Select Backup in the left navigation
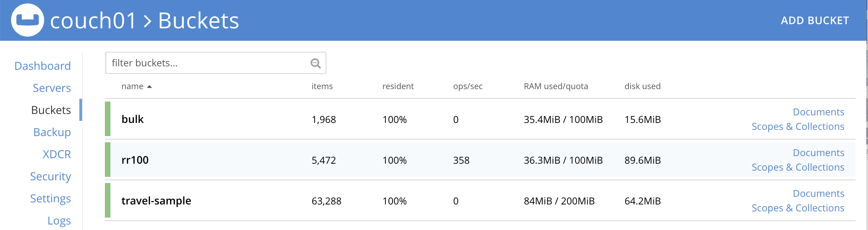This screenshot has height=230, width=868. (52, 132)
